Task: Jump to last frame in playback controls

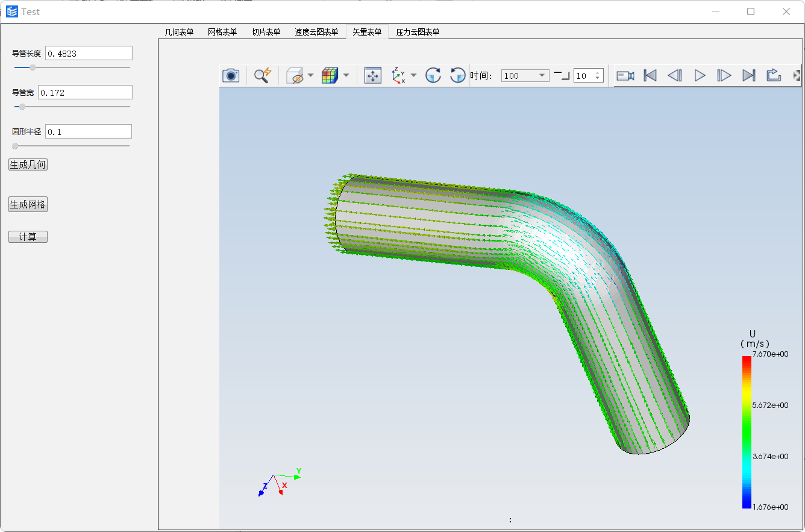Action: tap(749, 75)
